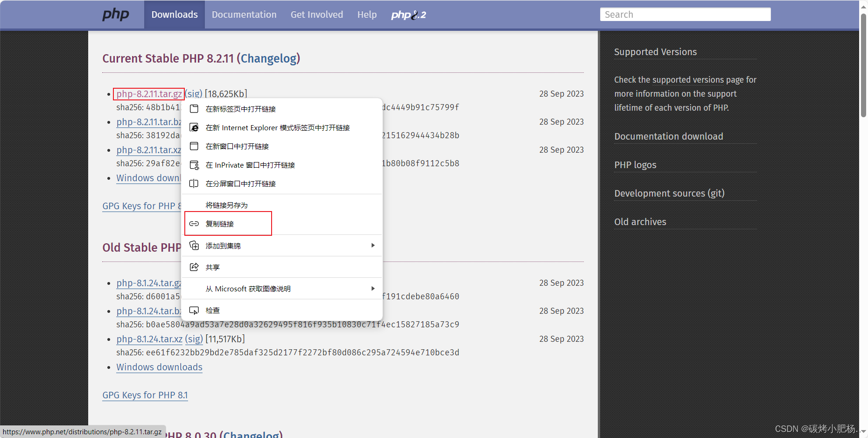Click the split screen window icon
868x438 pixels.
click(194, 184)
